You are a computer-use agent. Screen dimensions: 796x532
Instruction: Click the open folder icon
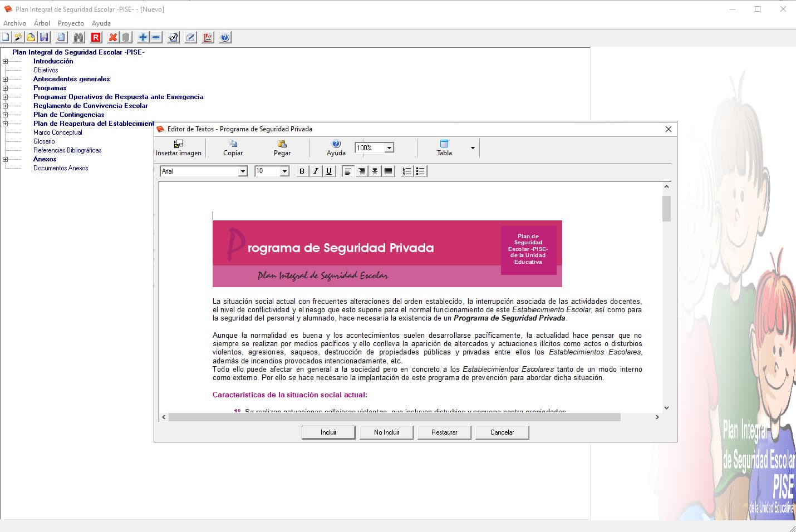[31, 37]
